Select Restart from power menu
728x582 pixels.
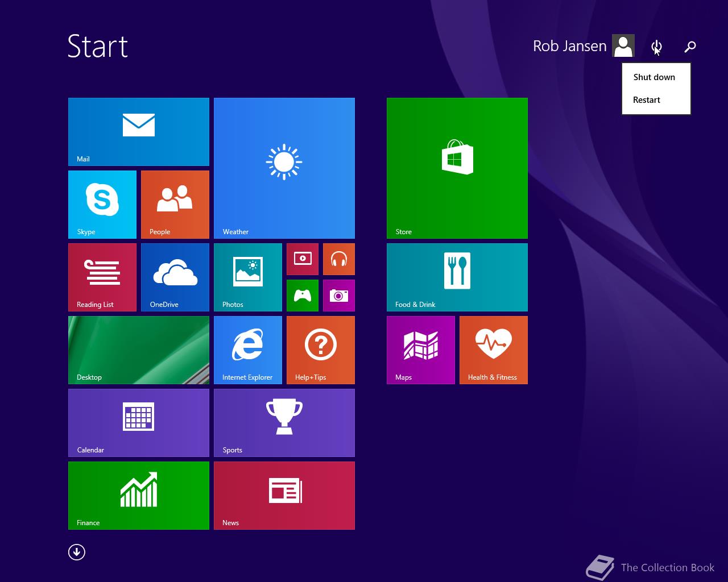[x=656, y=100]
